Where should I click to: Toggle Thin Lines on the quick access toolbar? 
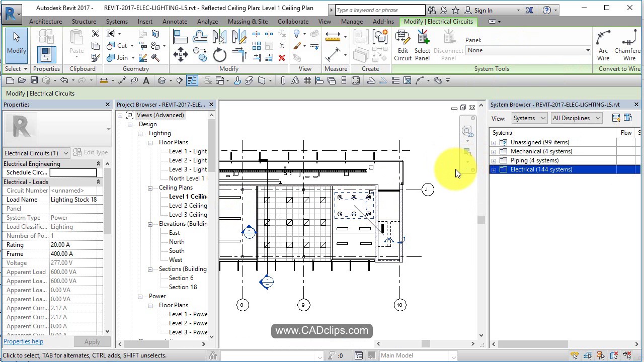point(192,80)
